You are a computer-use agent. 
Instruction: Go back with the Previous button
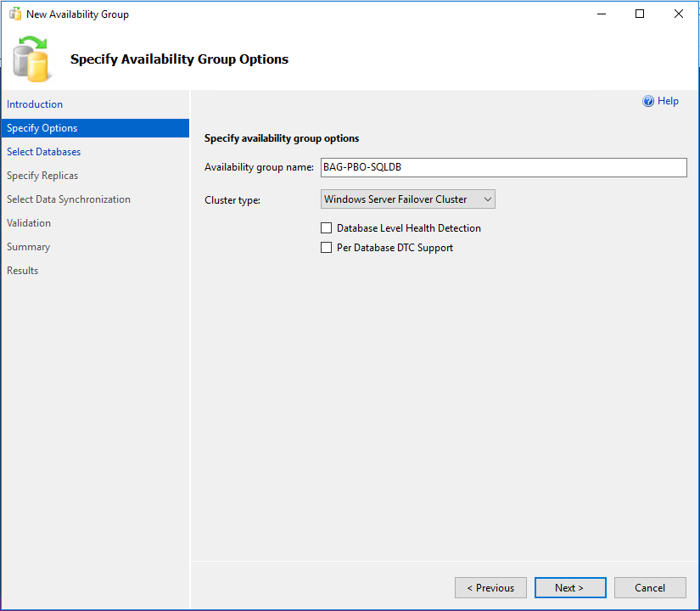[x=490, y=588]
